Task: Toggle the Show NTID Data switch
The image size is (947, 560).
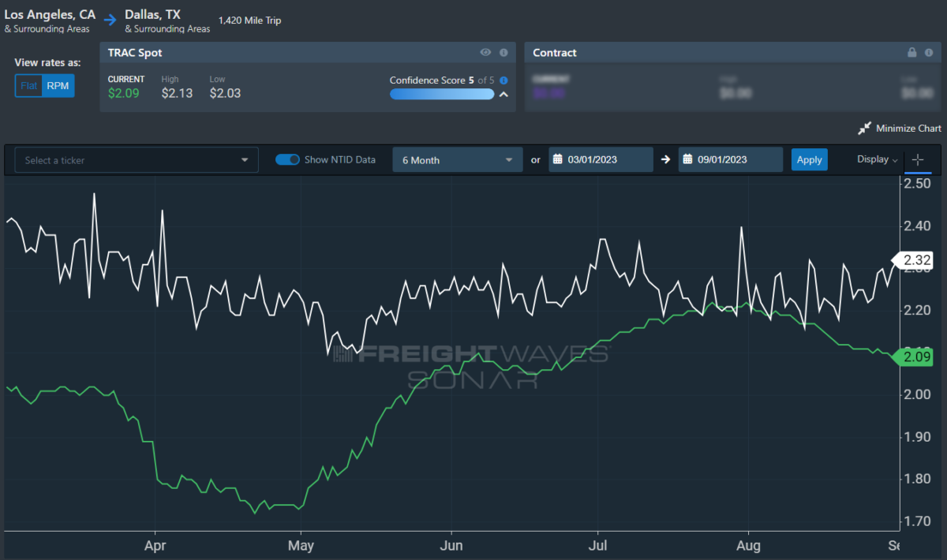Action: point(287,159)
